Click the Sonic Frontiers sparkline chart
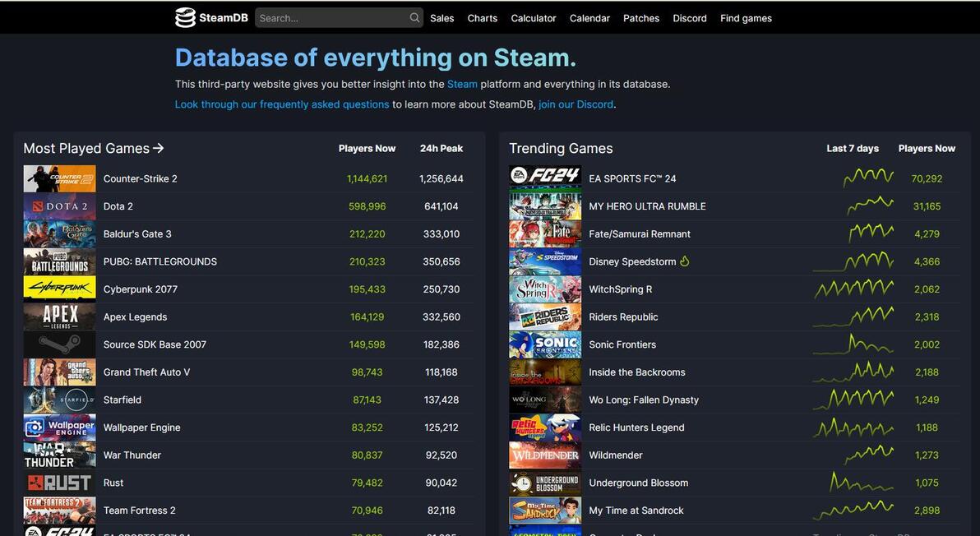 (853, 344)
